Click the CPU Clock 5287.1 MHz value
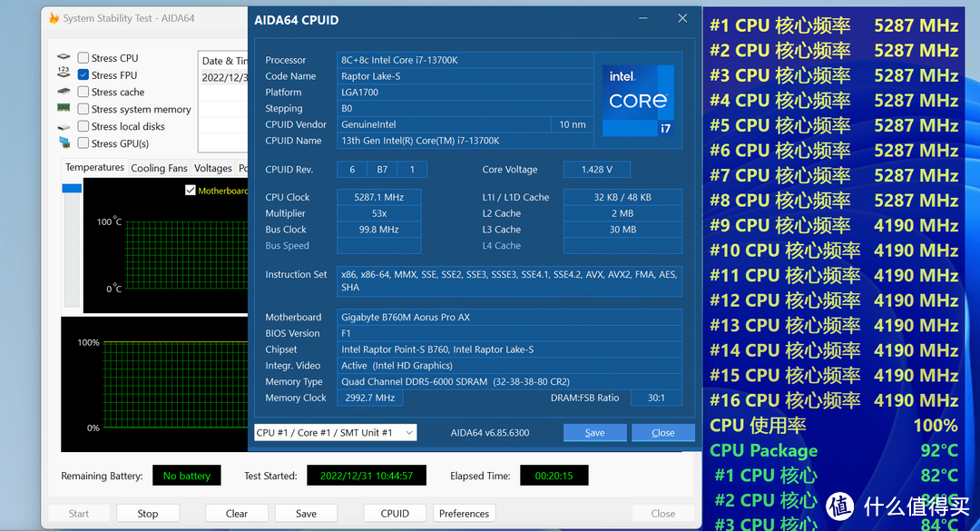 pyautogui.click(x=378, y=197)
